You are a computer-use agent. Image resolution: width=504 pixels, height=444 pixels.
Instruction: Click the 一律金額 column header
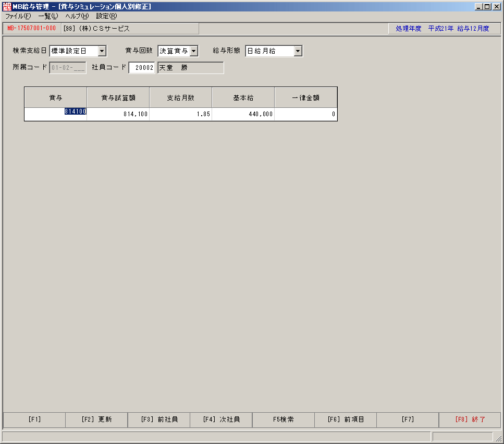point(305,97)
